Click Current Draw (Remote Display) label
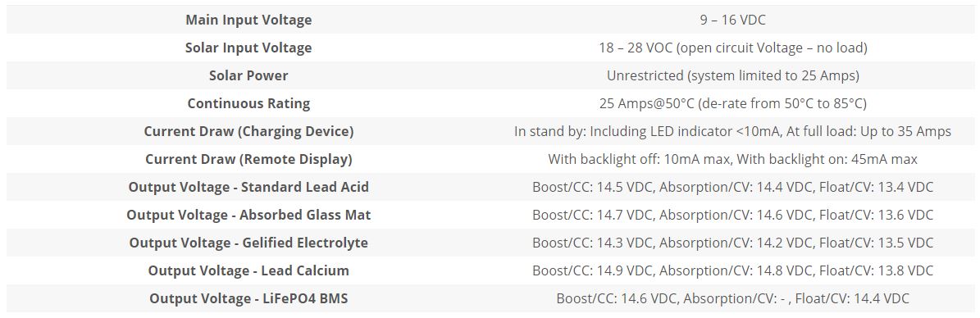Viewport: 980px width, 318px height. 248,159
